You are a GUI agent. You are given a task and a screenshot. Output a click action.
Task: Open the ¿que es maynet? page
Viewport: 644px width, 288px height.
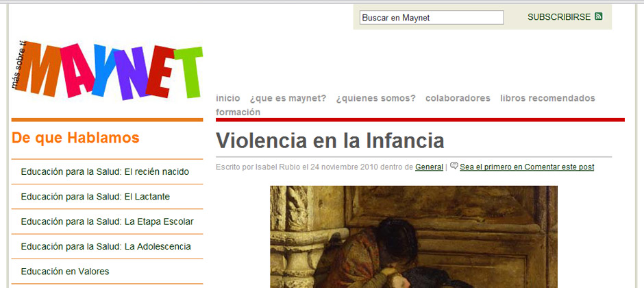pos(288,98)
